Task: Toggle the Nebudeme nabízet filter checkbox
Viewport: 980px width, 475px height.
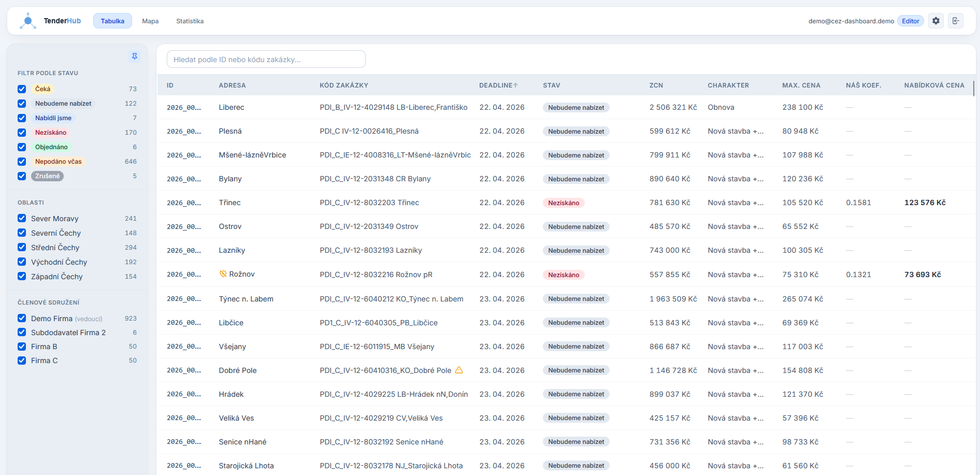Action: 22,104
